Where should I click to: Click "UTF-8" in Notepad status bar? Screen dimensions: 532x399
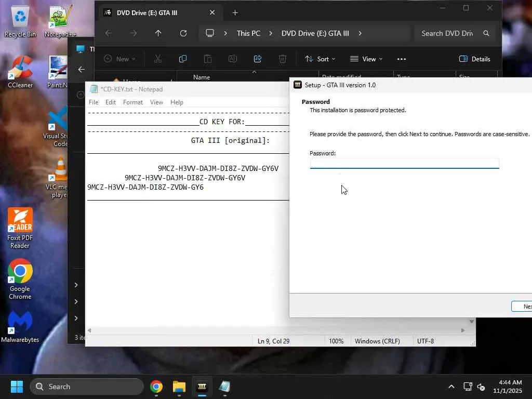click(425, 341)
